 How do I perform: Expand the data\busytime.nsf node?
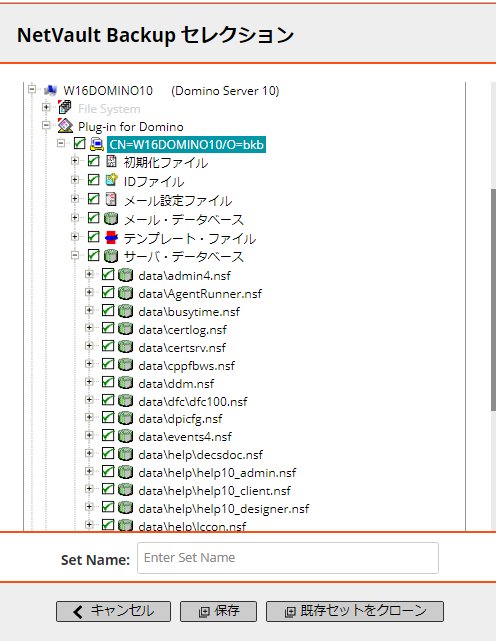point(89,310)
